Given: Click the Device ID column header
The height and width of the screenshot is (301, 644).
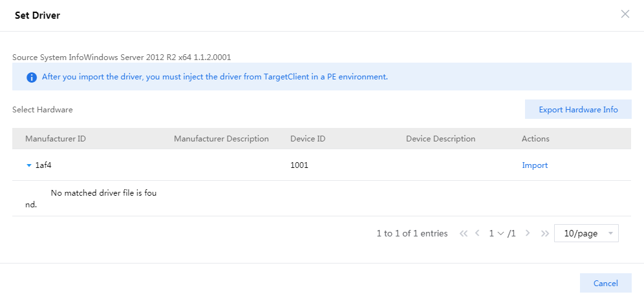Looking at the screenshot, I should tap(308, 139).
